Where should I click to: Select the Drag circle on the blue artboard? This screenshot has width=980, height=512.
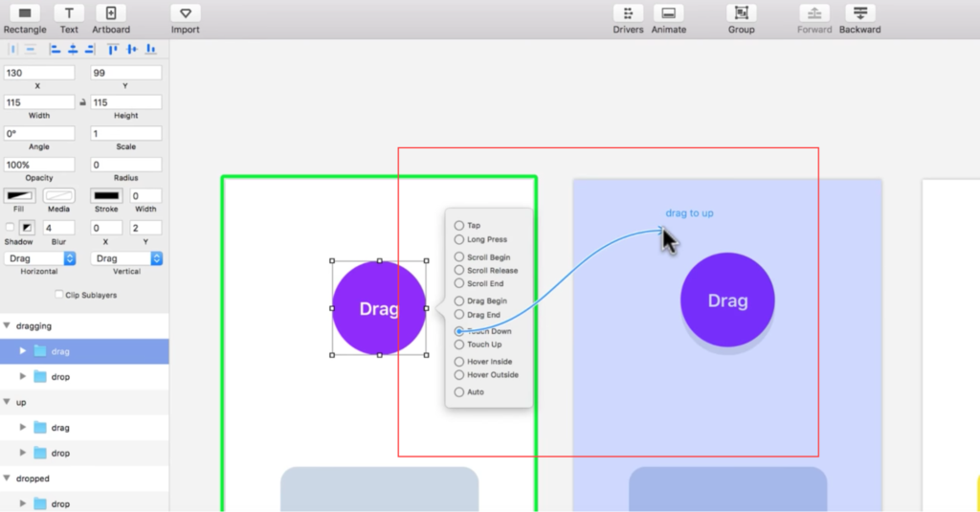click(727, 301)
